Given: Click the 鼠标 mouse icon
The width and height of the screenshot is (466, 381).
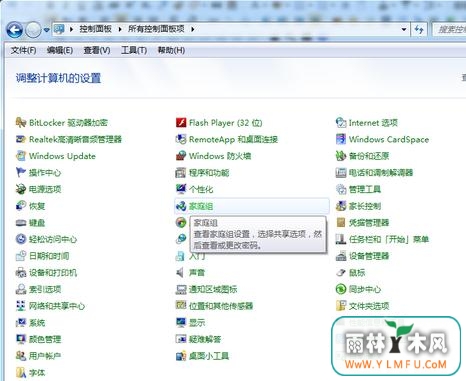Looking at the screenshot, I should (341, 273).
